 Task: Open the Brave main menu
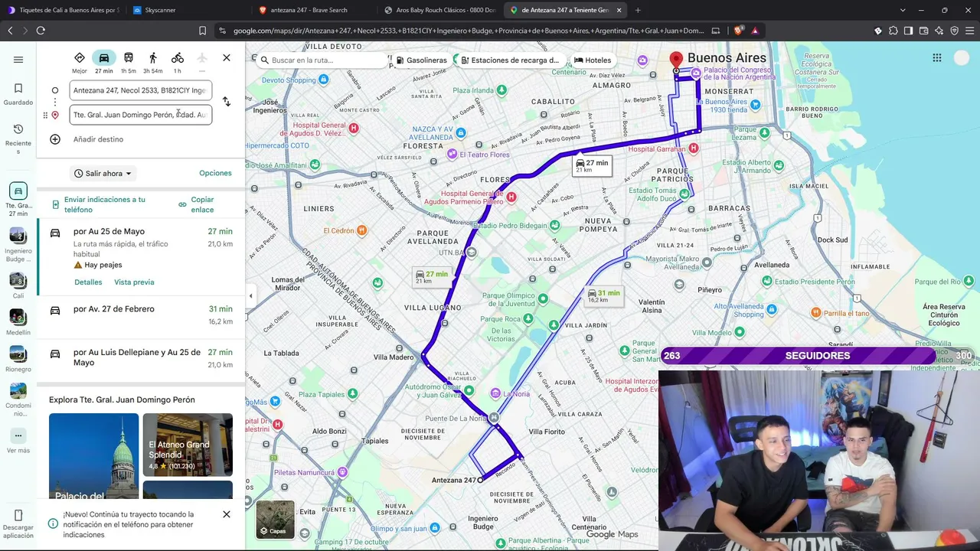(x=969, y=31)
